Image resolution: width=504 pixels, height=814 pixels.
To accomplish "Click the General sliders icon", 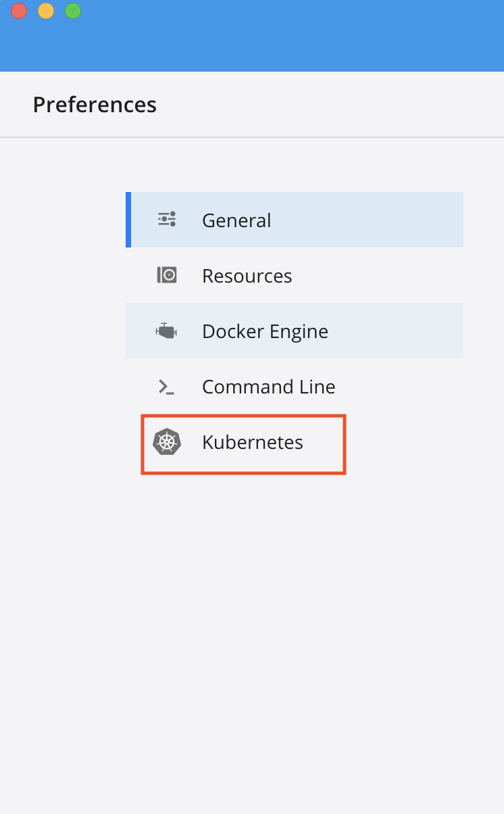I will tap(167, 220).
